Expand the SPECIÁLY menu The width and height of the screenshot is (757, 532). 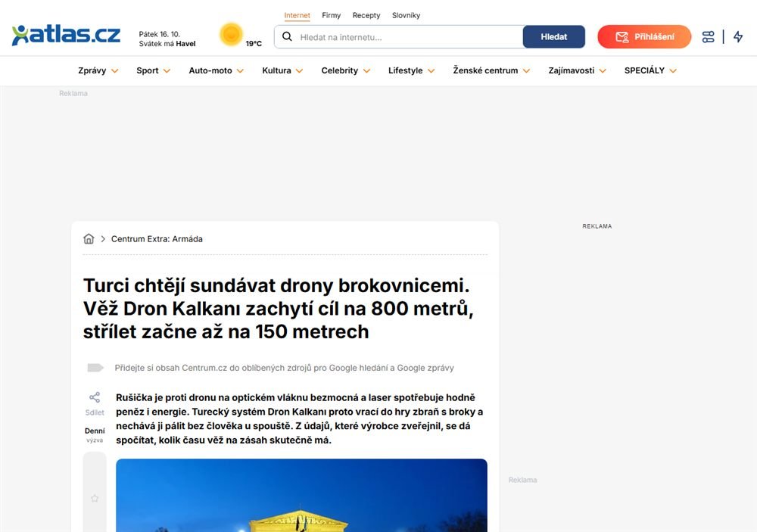tap(650, 70)
